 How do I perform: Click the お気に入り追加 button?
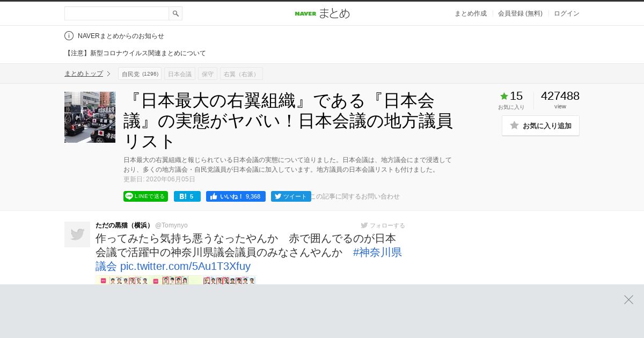[x=540, y=126]
